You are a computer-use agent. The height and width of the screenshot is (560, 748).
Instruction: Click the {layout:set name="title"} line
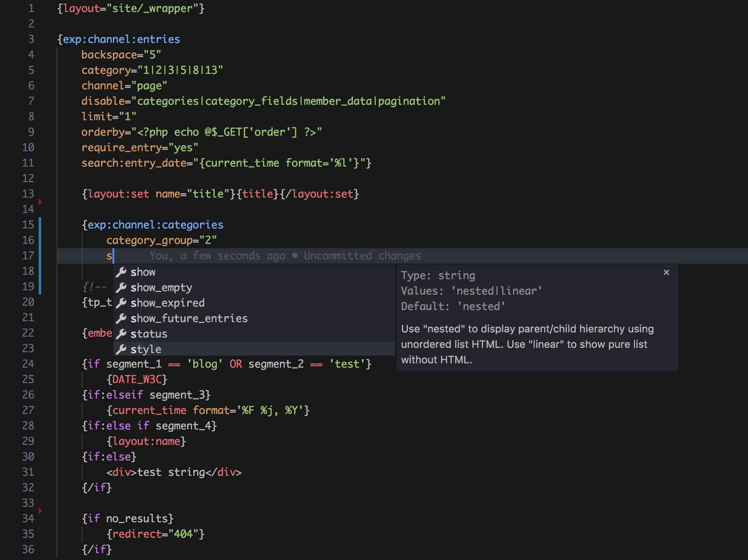(x=220, y=194)
